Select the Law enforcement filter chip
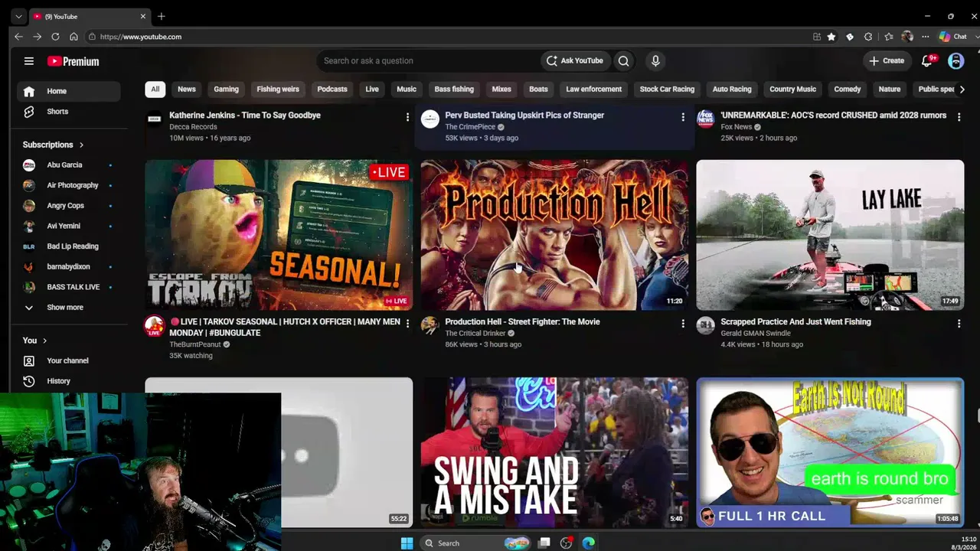 click(594, 90)
